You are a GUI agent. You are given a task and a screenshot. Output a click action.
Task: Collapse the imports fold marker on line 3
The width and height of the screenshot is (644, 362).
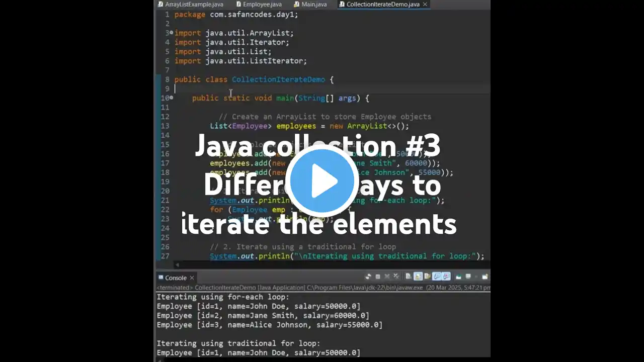click(172, 33)
